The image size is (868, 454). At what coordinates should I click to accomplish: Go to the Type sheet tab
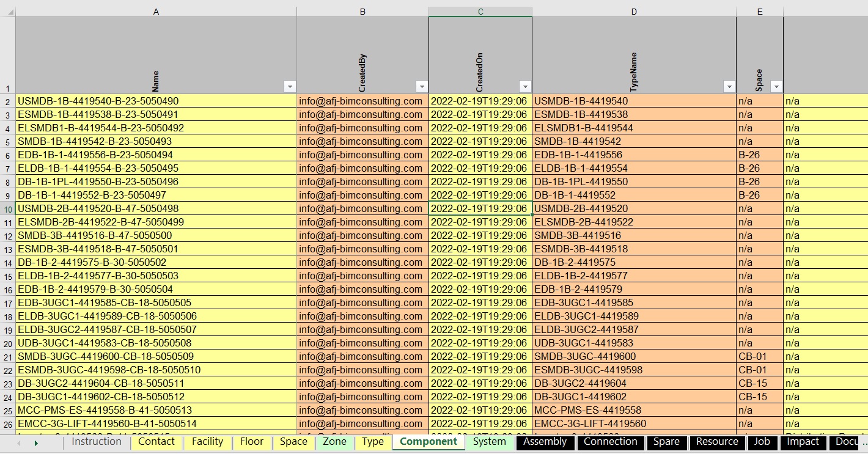[x=372, y=442]
